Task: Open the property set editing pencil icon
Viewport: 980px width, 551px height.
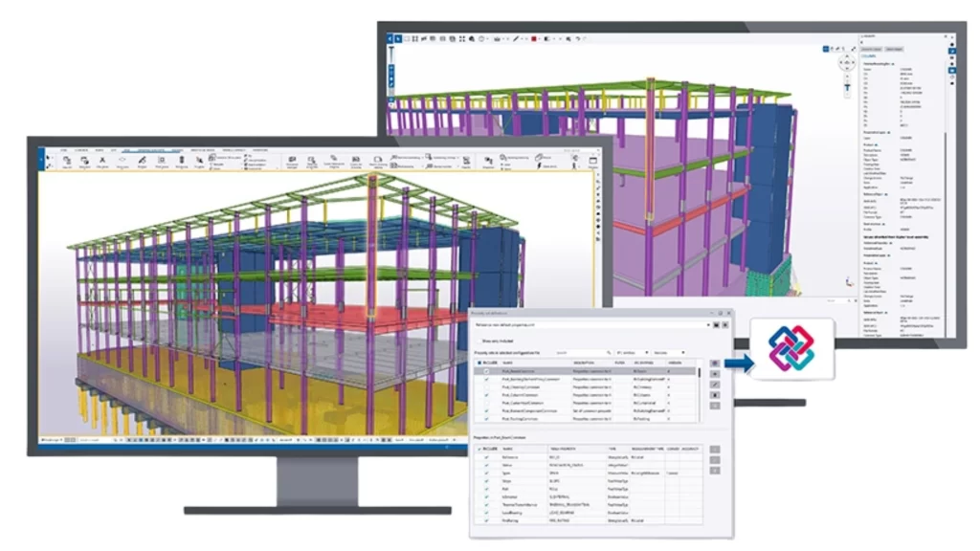Action: (714, 384)
